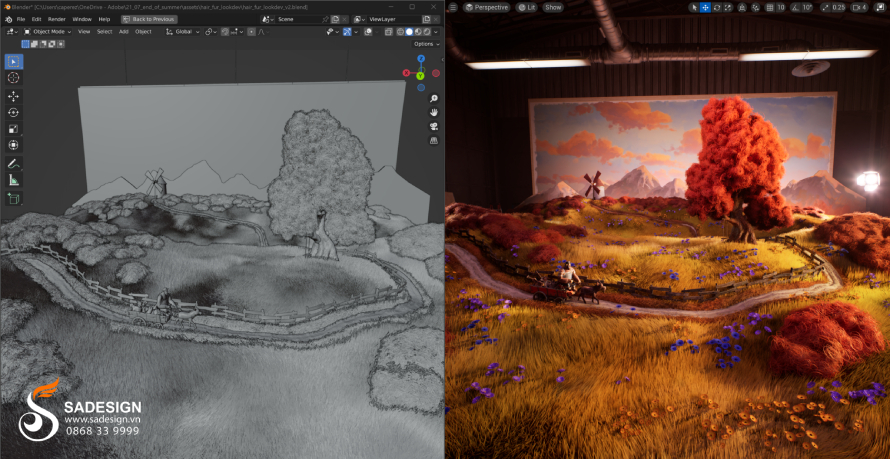
Task: Toggle Blender snapping magnet button
Action: tap(225, 32)
